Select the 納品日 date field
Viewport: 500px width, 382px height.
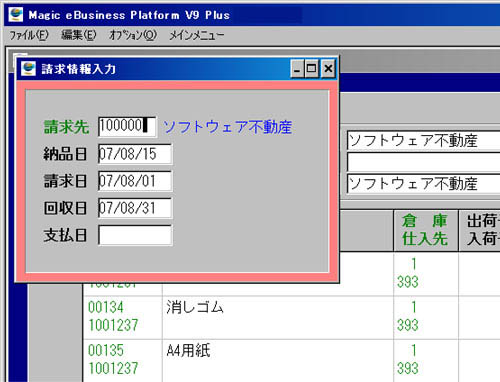click(x=135, y=154)
